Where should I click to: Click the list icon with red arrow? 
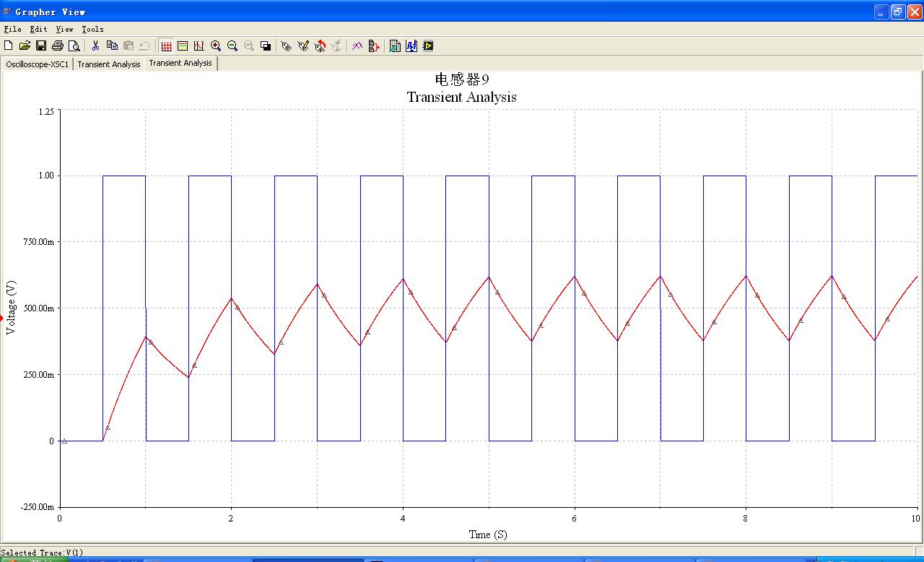[374, 46]
